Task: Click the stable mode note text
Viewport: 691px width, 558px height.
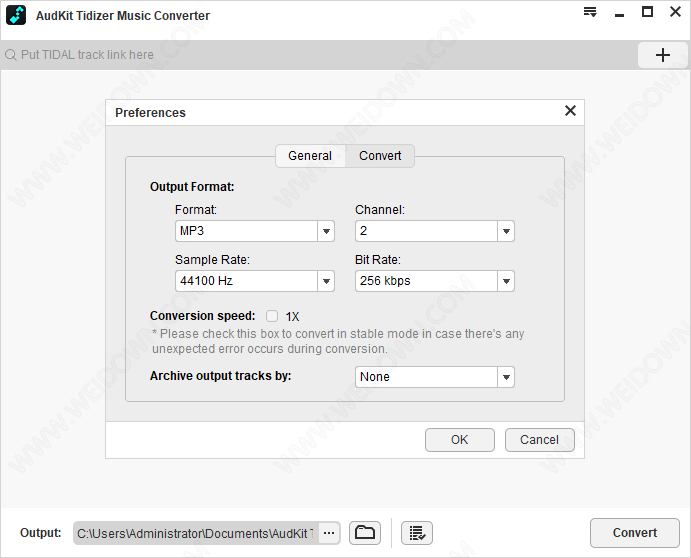Action: click(338, 341)
